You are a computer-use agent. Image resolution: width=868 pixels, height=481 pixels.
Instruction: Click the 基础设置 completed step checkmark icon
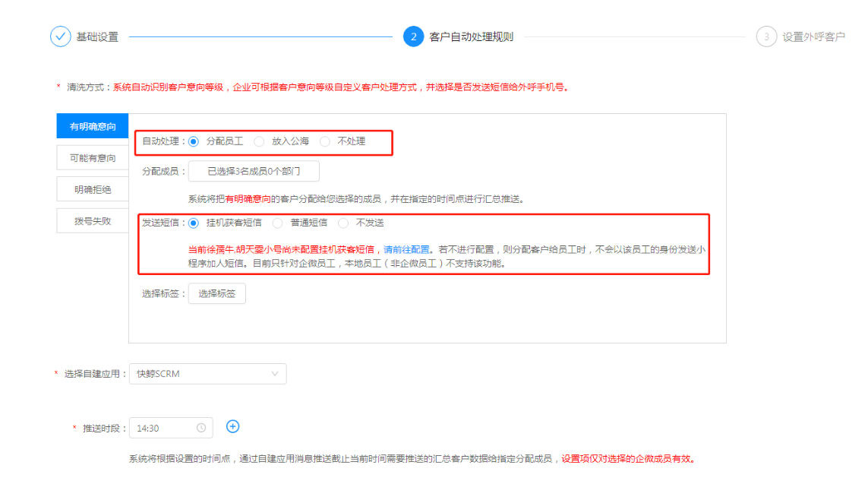pyautogui.click(x=60, y=36)
